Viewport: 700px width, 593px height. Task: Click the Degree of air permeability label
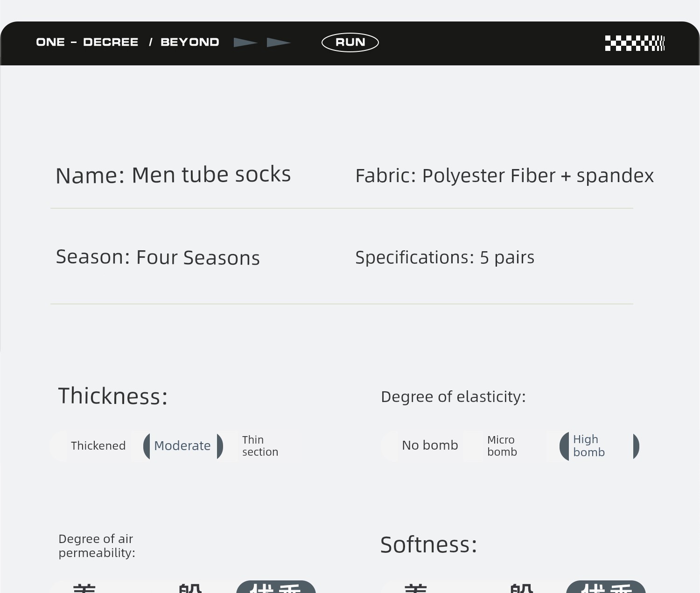coord(97,546)
